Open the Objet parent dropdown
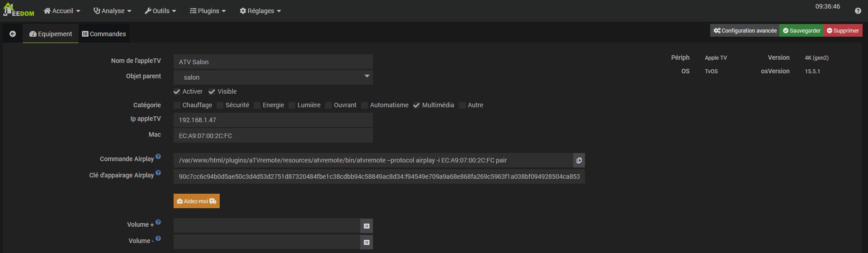The width and height of the screenshot is (868, 253). click(273, 77)
